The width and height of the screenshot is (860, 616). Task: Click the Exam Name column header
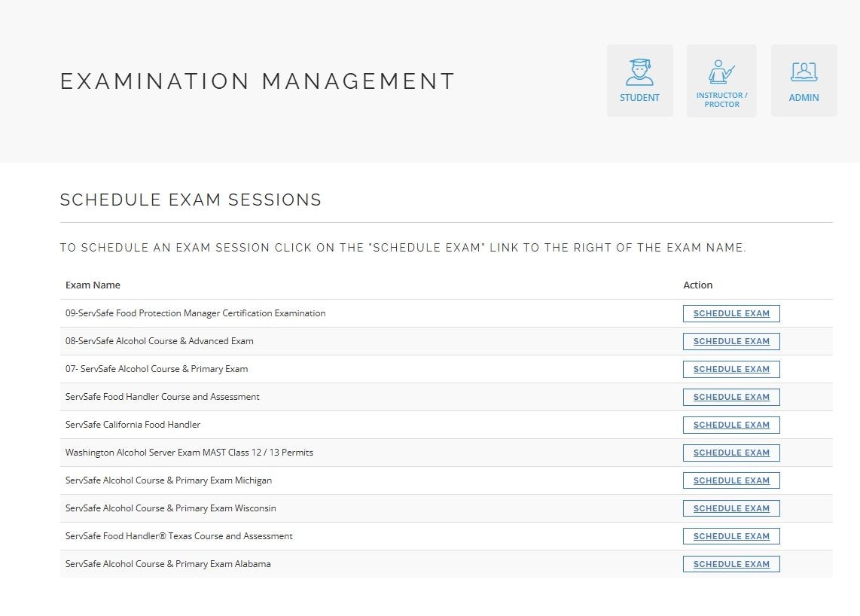[93, 285]
